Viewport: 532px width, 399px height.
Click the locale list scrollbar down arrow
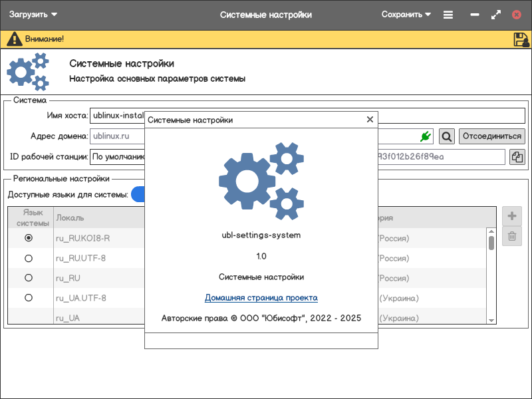491,320
